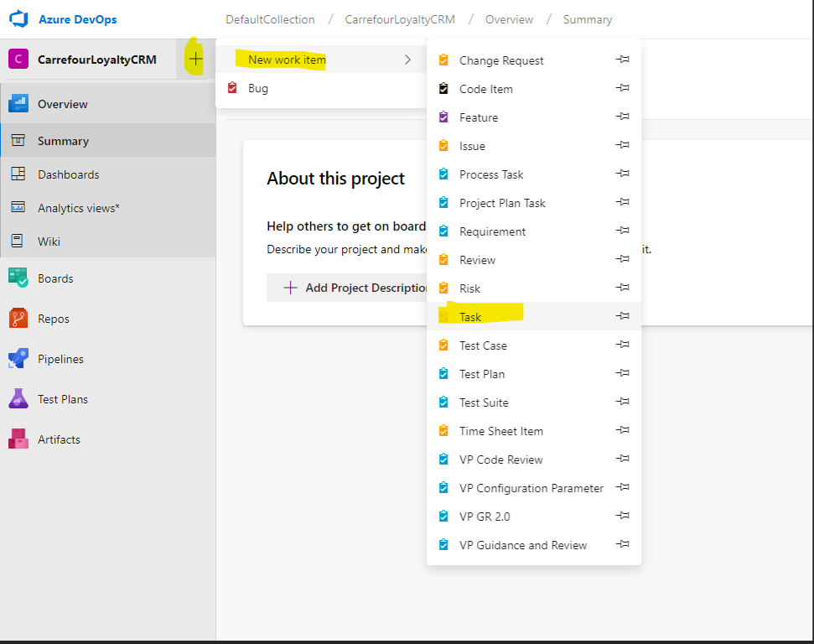
Task: Open Wiki page from sidebar
Action: coord(108,241)
